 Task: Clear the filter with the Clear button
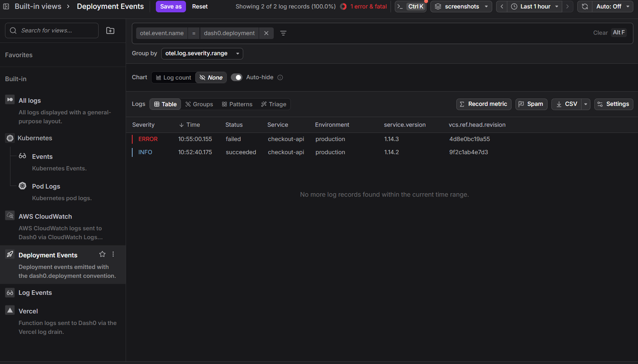(x=600, y=33)
